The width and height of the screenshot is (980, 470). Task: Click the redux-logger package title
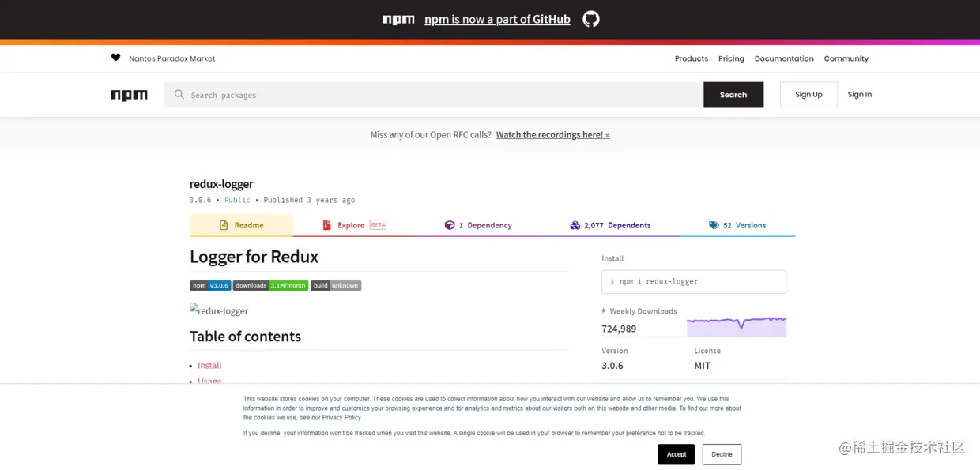click(221, 184)
